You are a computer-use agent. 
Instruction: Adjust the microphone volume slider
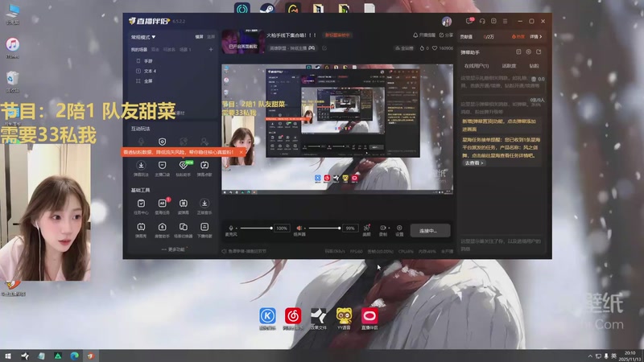pos(256,228)
